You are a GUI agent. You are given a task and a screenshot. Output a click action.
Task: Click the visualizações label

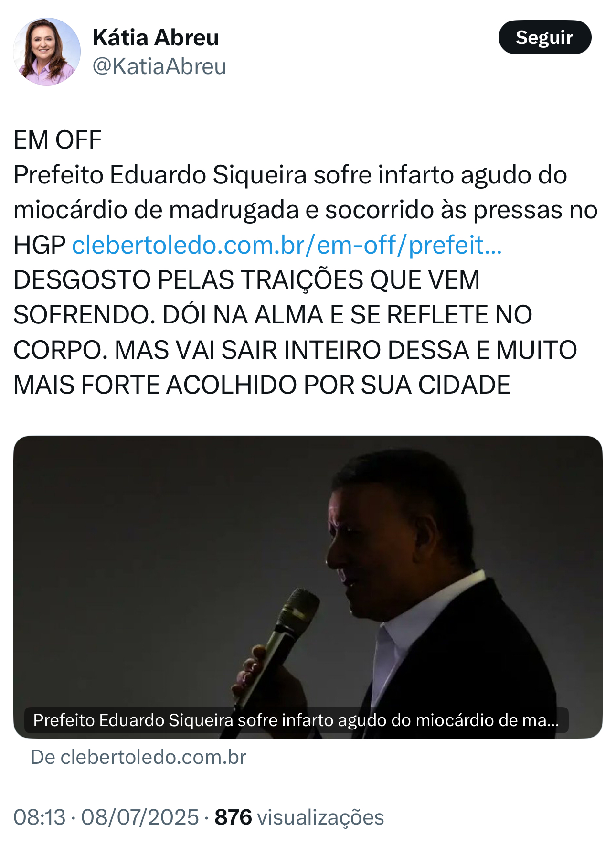pos(320,817)
